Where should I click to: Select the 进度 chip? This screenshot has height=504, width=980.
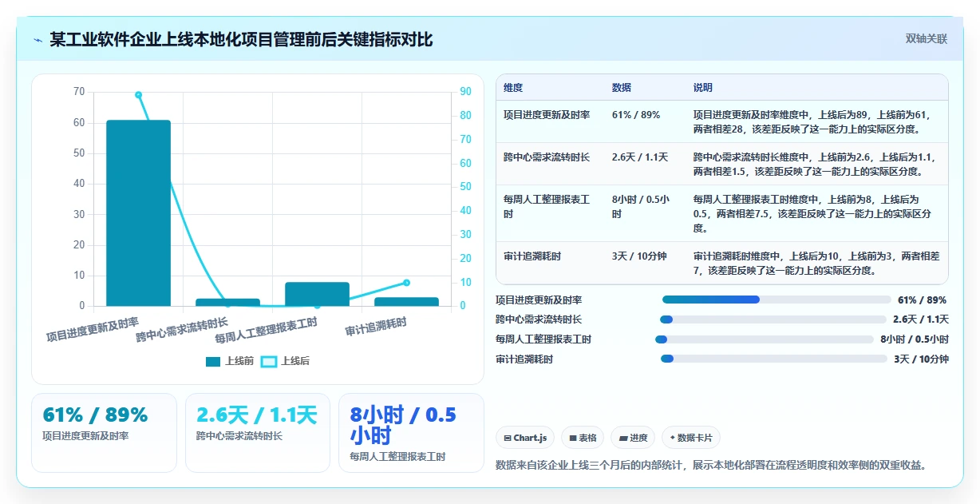click(x=633, y=438)
